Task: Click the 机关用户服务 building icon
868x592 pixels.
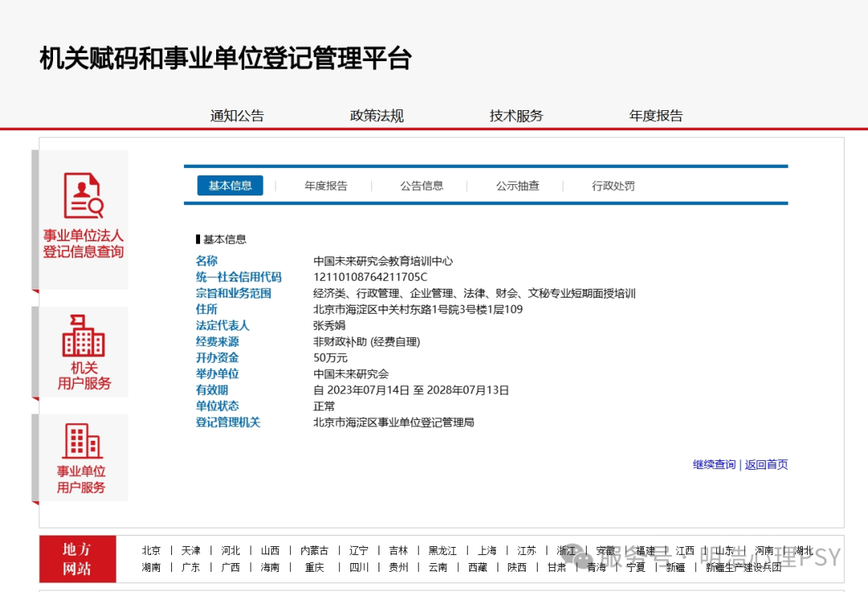Action: 84,335
